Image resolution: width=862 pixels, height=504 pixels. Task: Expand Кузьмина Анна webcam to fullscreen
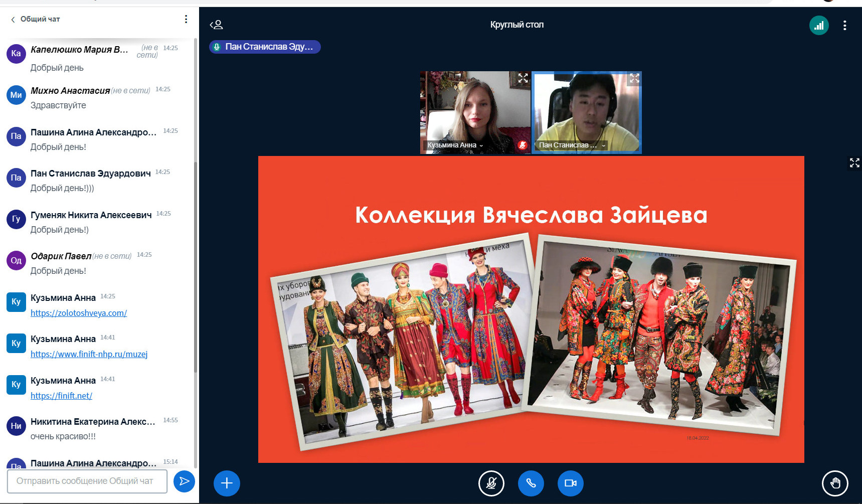523,78
